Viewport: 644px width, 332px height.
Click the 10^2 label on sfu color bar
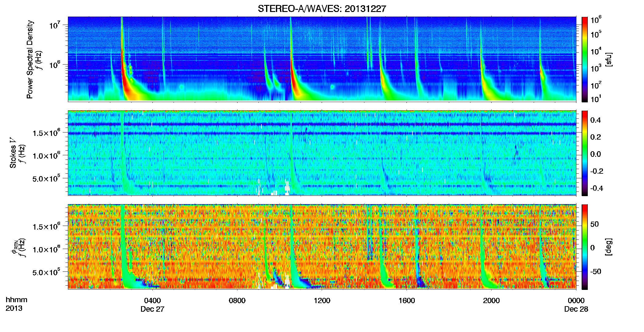(x=596, y=85)
